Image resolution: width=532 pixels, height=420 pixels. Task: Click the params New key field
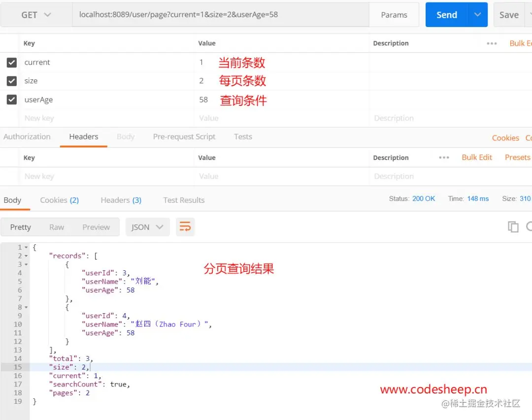[x=106, y=118]
